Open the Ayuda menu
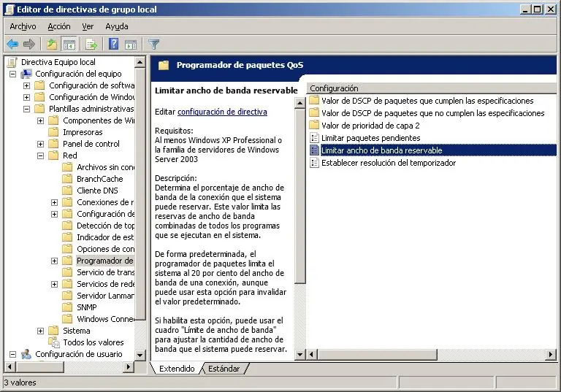 [117, 26]
